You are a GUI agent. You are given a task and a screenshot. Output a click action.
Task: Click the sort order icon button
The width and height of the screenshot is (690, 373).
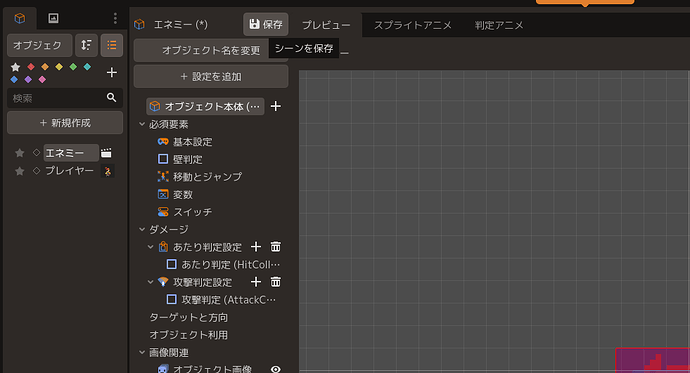(86, 45)
